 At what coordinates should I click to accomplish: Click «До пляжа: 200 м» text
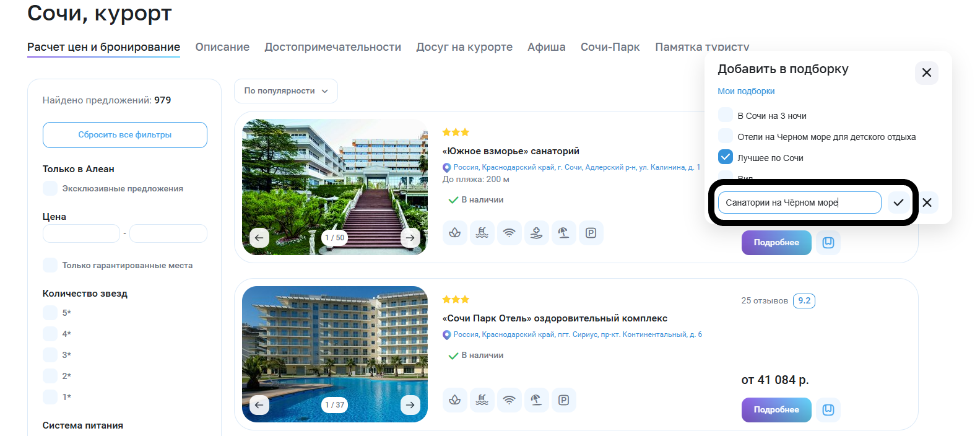pyautogui.click(x=476, y=180)
